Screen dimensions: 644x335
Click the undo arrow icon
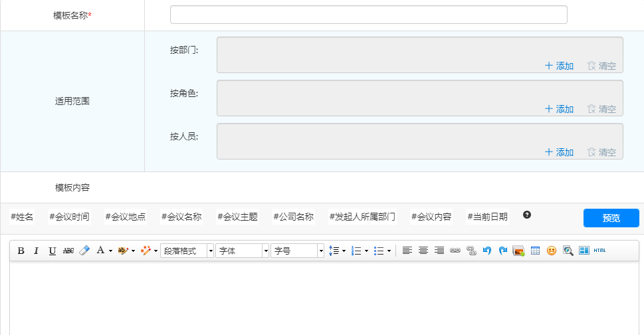pos(487,251)
